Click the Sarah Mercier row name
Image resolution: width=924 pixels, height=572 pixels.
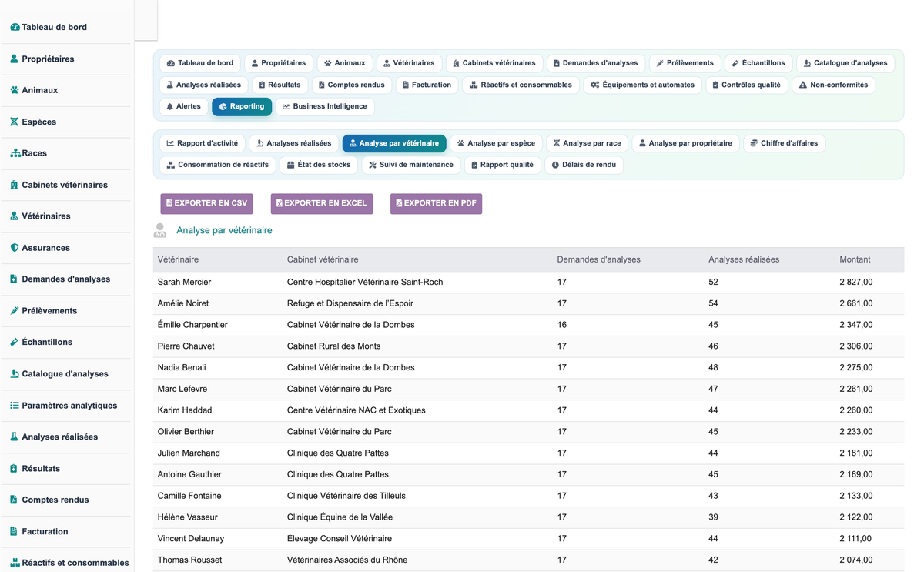pos(184,282)
